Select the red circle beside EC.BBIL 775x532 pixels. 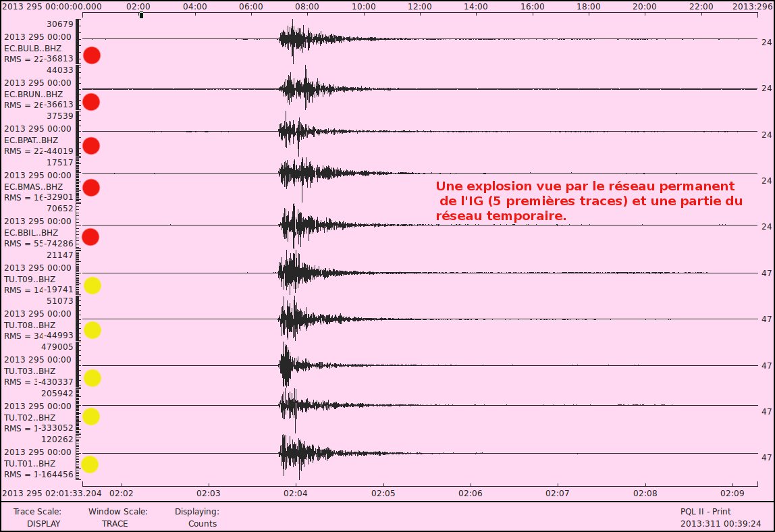pyautogui.click(x=90, y=237)
